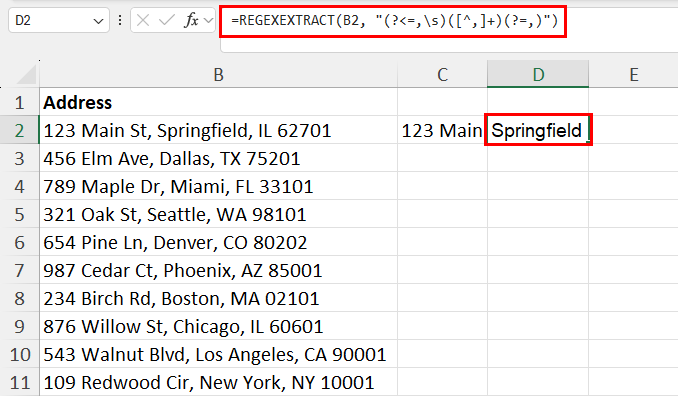Screen dimensions: 678x396
Task: Select the 789 Maple Dr, Miami cell
Action: point(218,187)
